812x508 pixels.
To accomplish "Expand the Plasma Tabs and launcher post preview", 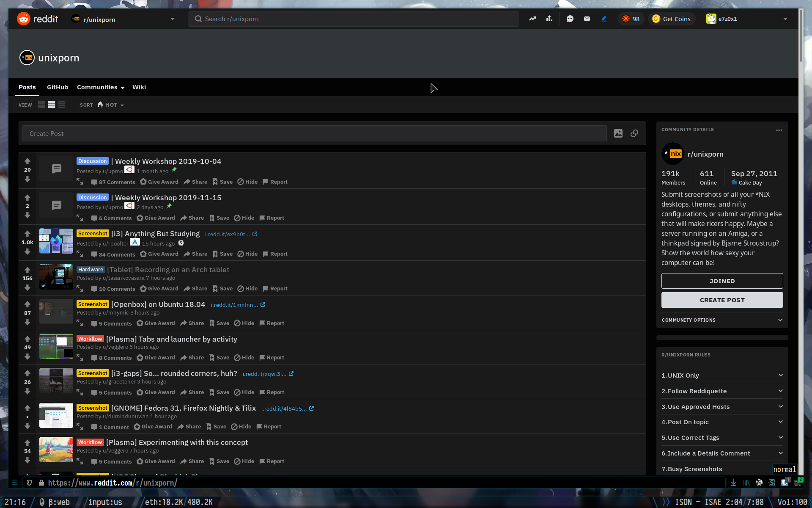I will coord(80,358).
